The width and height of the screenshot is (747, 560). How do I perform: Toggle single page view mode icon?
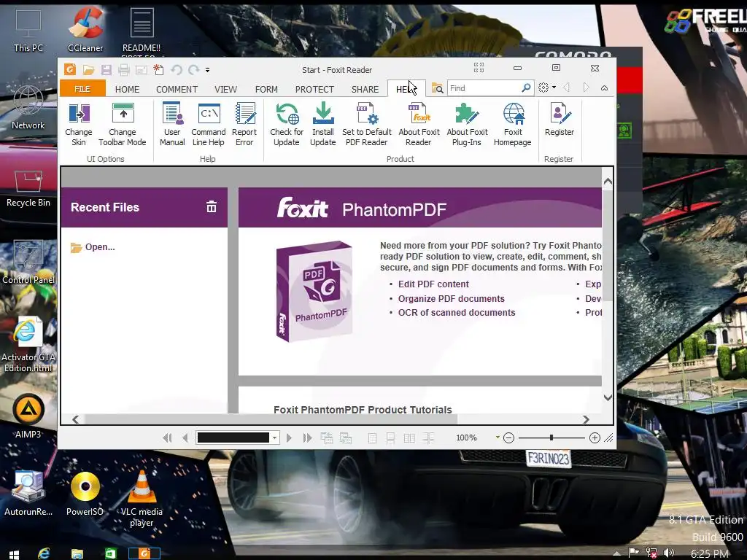[373, 438]
